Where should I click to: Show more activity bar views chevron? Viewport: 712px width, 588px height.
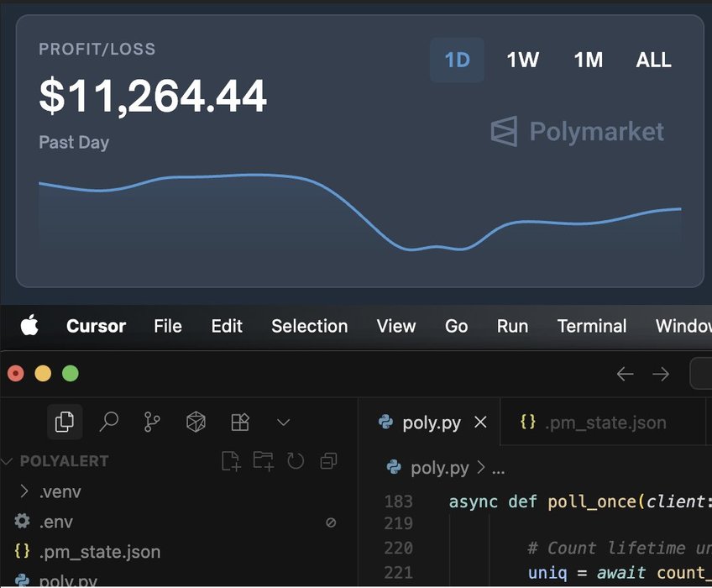(x=283, y=422)
